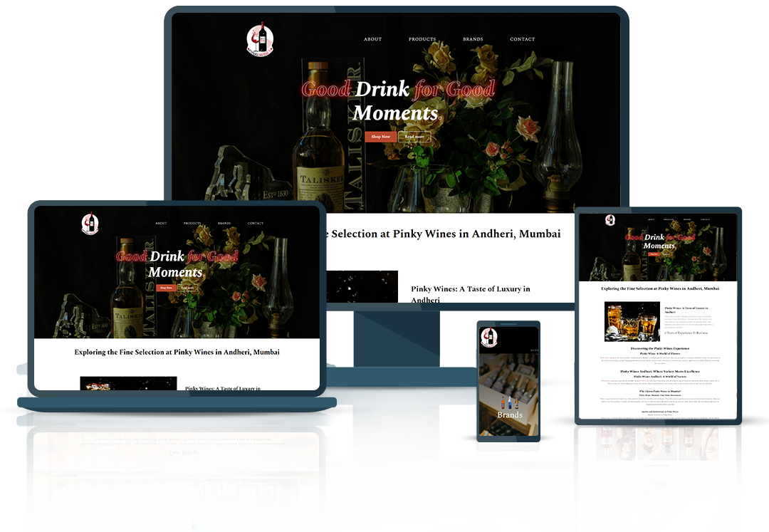Open BRANDS menu on desktop monitor site
Viewport: 769px width, 532px height.
(473, 39)
